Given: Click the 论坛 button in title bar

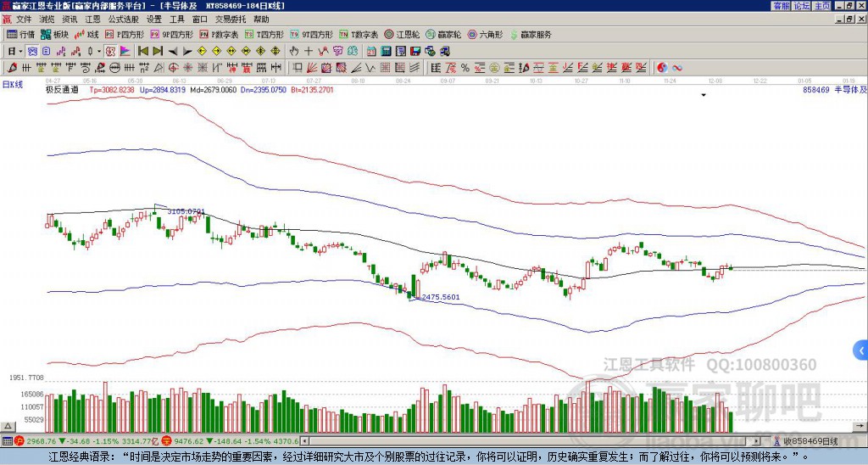Looking at the screenshot, I should [801, 6].
